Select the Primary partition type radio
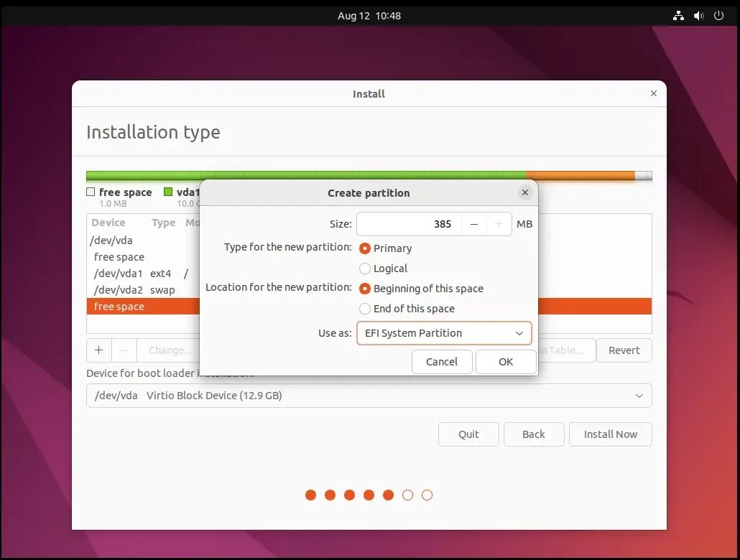This screenshot has height=560, width=740. pos(365,248)
